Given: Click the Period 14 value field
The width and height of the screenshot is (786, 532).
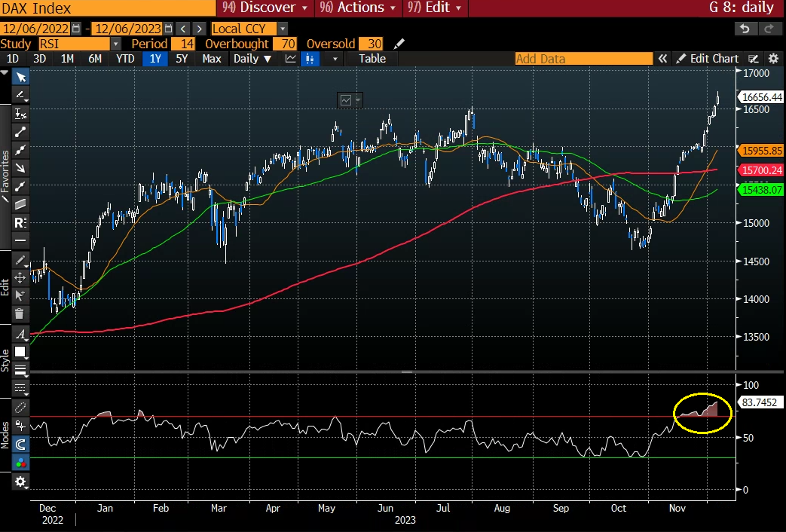Looking at the screenshot, I should 182,44.
